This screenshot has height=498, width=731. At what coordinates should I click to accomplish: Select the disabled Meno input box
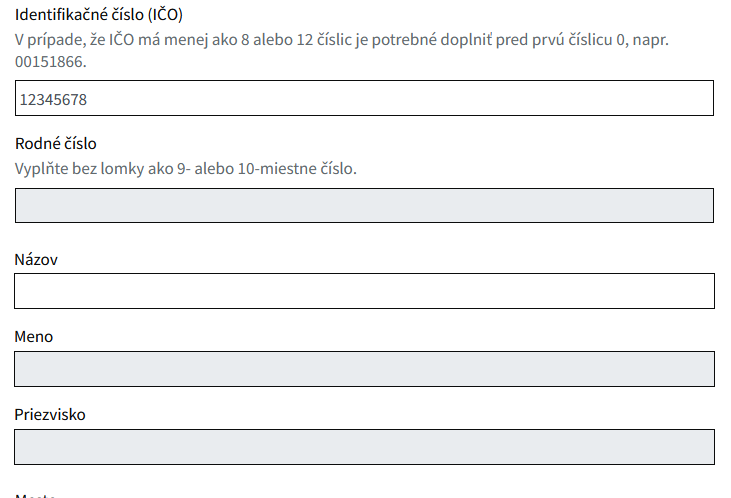coord(364,368)
